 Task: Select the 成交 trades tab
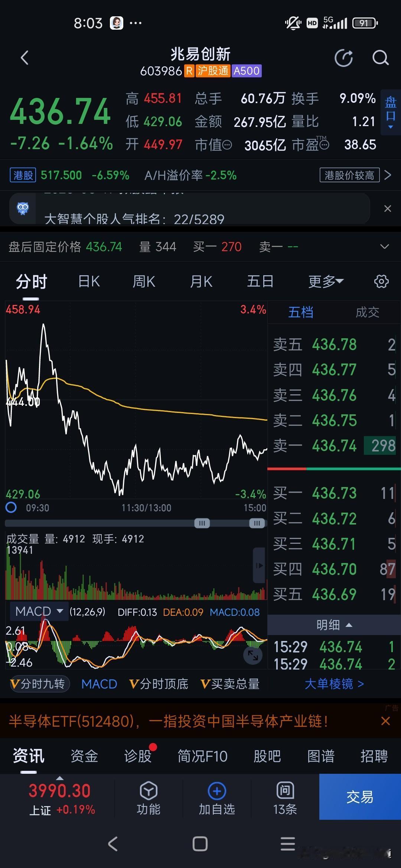(x=368, y=312)
